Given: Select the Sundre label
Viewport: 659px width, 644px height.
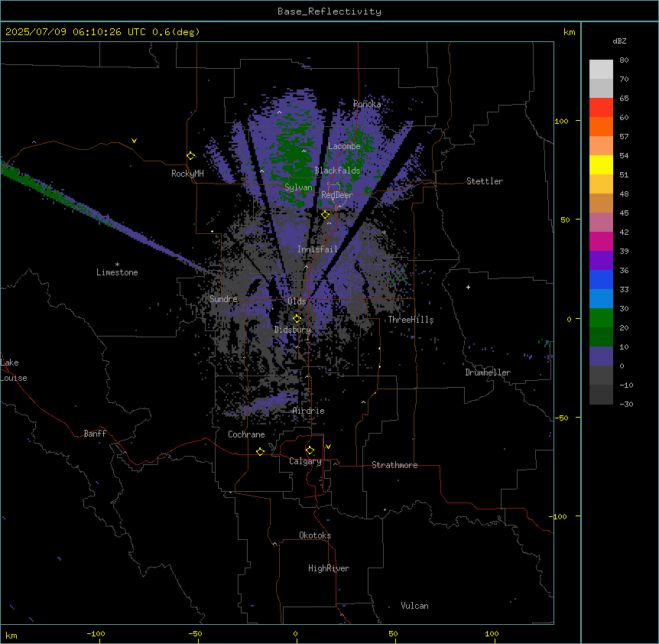Looking at the screenshot, I should click(x=223, y=299).
